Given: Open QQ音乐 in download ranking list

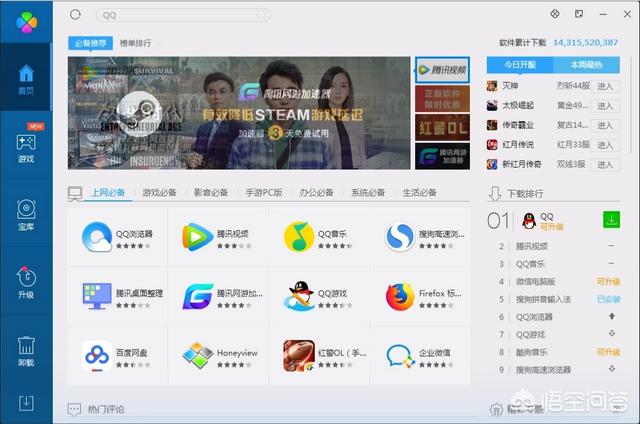Looking at the screenshot, I should 530,264.
